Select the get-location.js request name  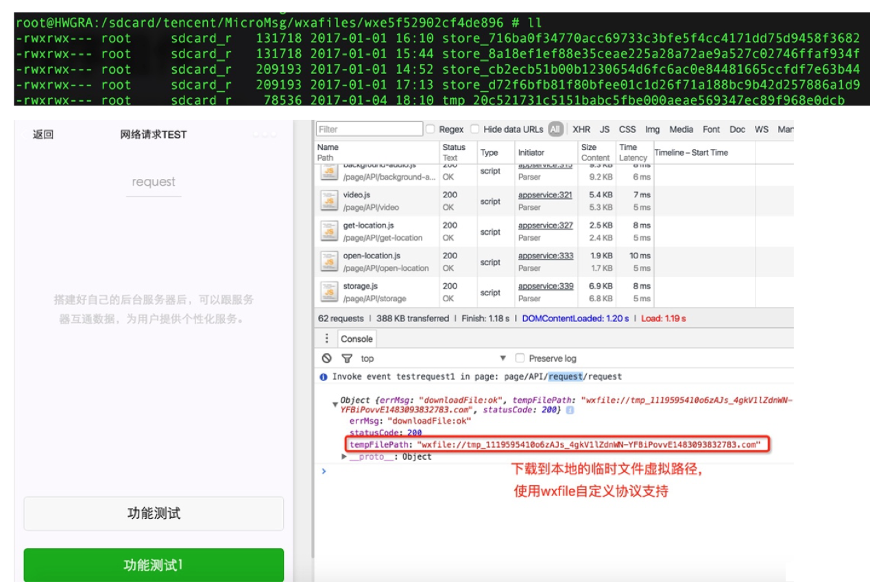tap(368, 225)
